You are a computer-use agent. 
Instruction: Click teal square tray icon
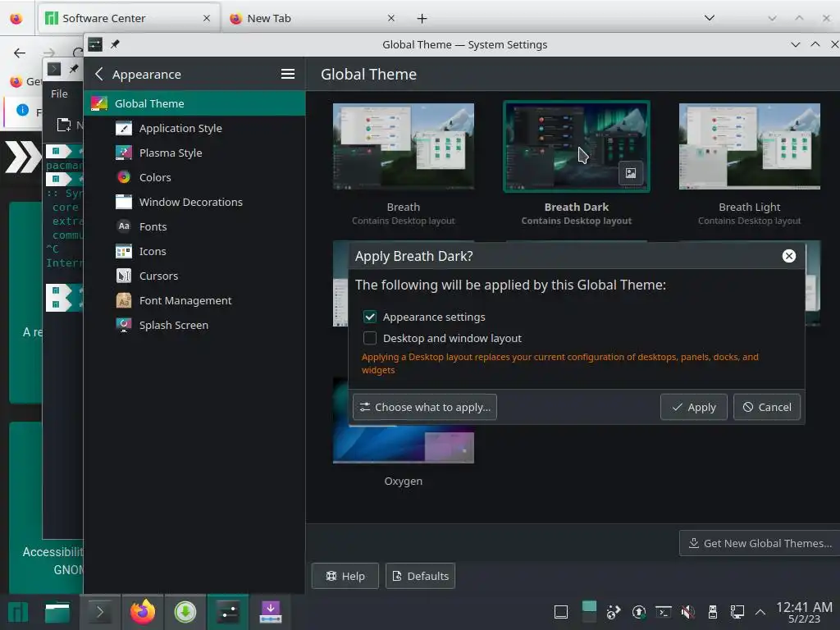589,612
